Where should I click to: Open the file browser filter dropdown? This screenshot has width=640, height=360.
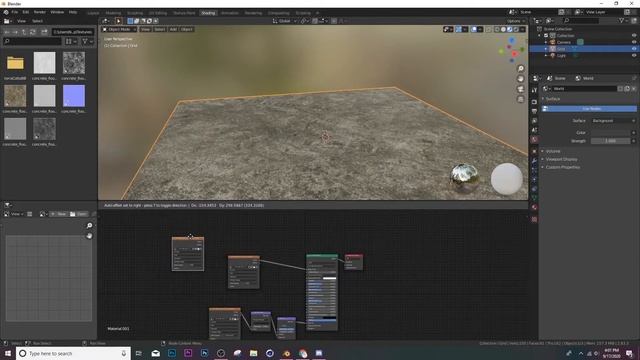pos(87,41)
